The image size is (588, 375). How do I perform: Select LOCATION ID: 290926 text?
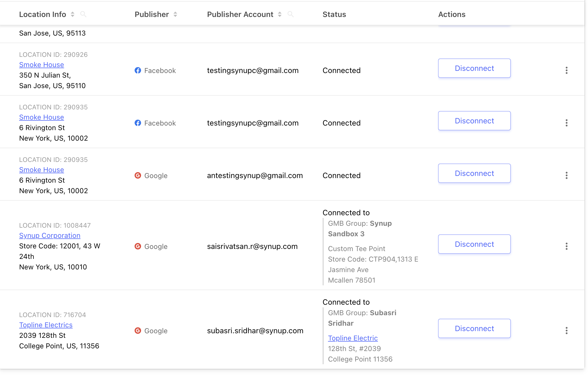(53, 55)
